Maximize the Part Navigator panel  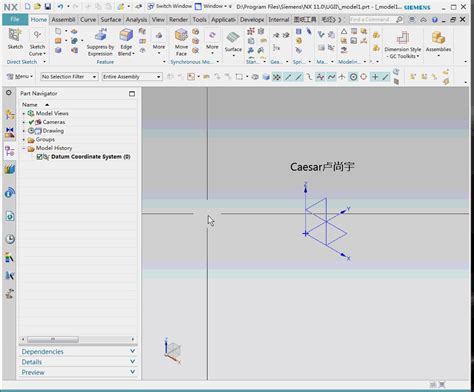click(x=132, y=94)
